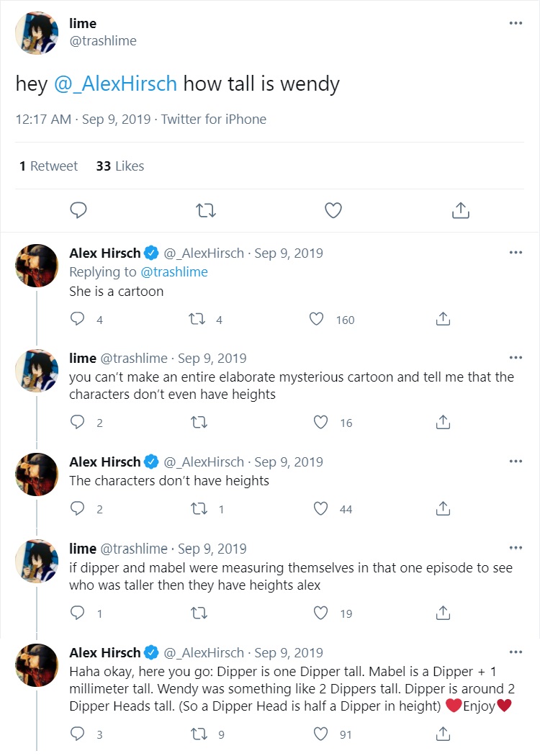540x756 pixels.
Task: Reply to lime's main tweet
Action: tap(78, 210)
